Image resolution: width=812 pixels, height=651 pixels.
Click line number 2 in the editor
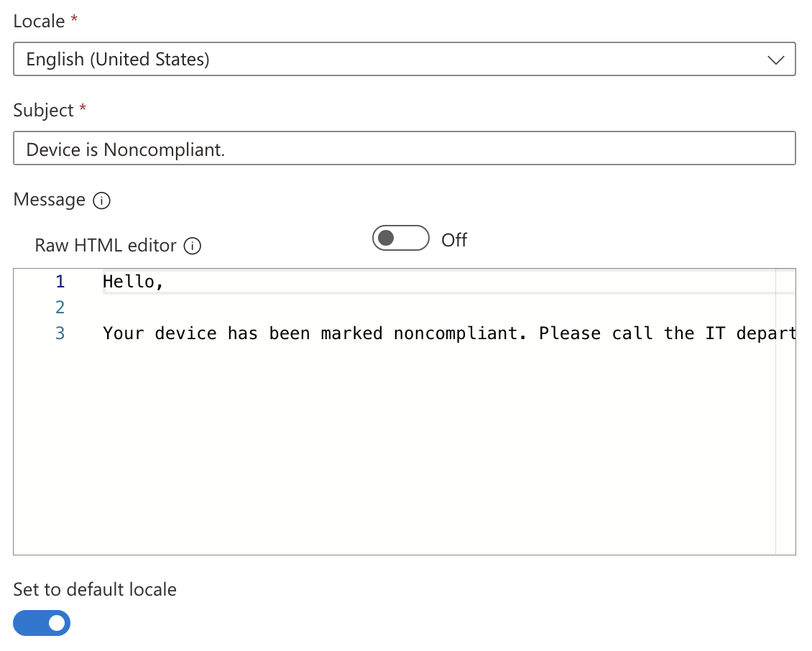(60, 307)
